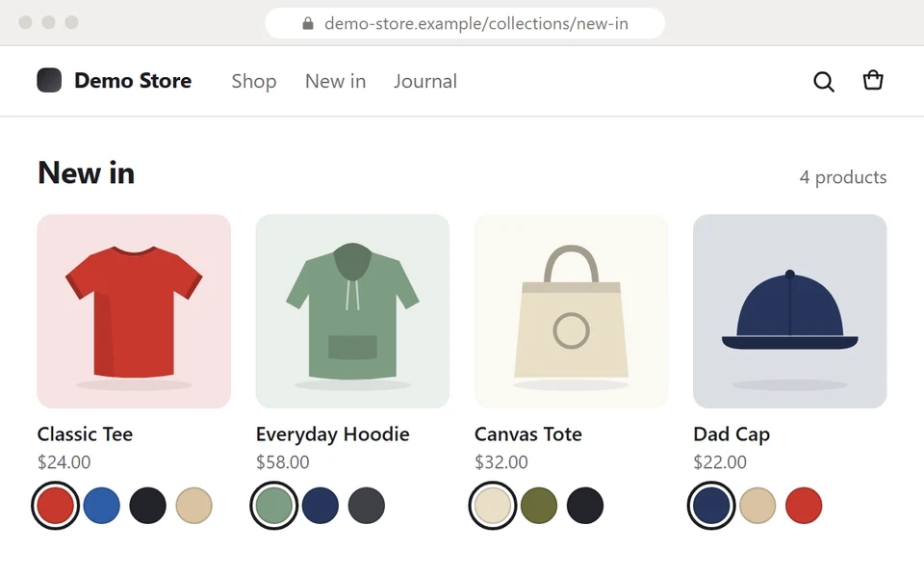This screenshot has height=578, width=924.
Task: Click the demo-store.example URL address field
Action: tap(465, 23)
